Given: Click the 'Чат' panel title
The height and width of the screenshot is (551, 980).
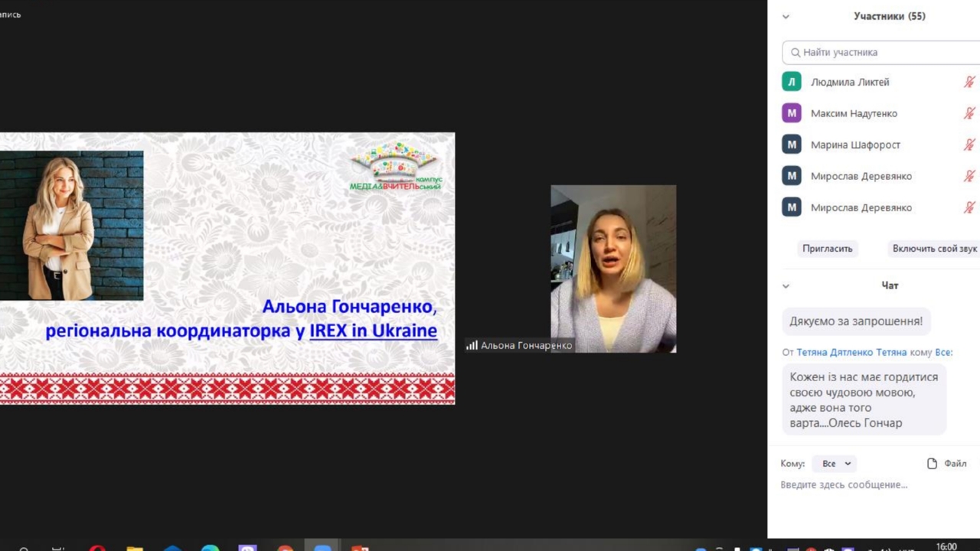Looking at the screenshot, I should 890,285.
